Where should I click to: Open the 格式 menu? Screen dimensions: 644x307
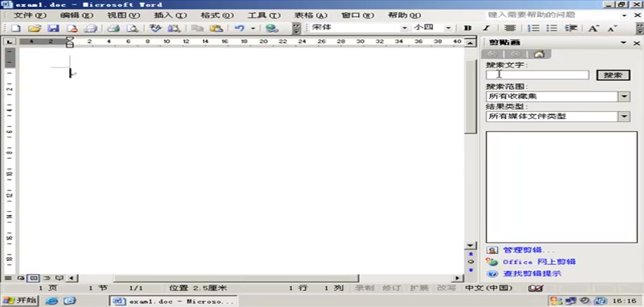[x=217, y=15]
